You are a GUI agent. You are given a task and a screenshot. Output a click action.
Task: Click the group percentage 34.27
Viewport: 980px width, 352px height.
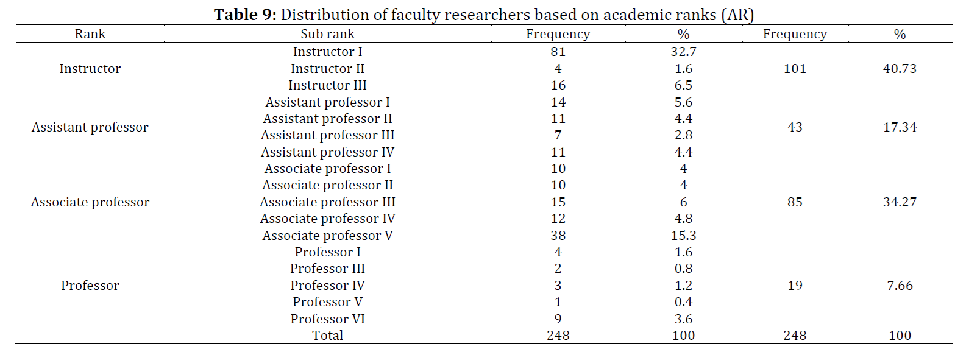tap(900, 202)
